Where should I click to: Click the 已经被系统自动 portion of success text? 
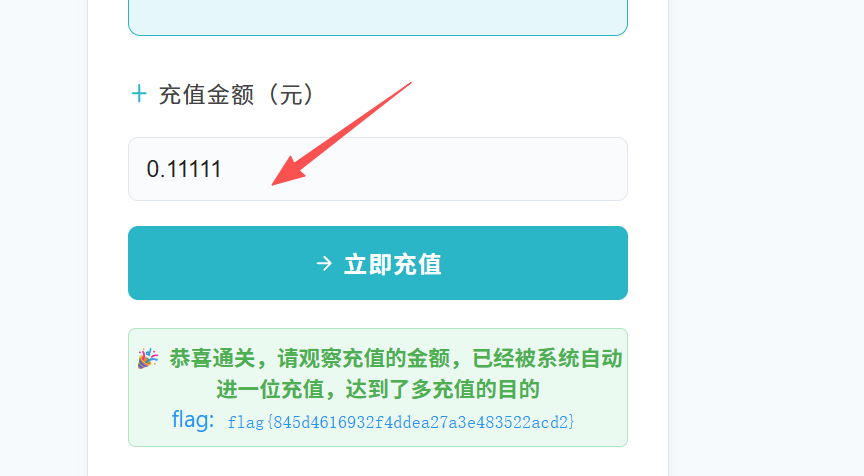(x=547, y=359)
